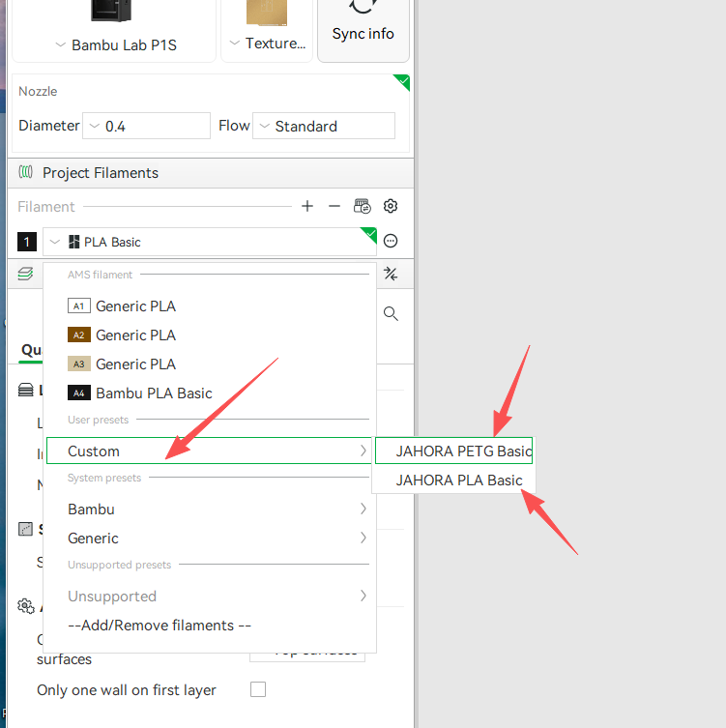Viewport: 726px width, 728px height.
Task: Toggle Only one wall on first layer checkbox
Action: 258,689
